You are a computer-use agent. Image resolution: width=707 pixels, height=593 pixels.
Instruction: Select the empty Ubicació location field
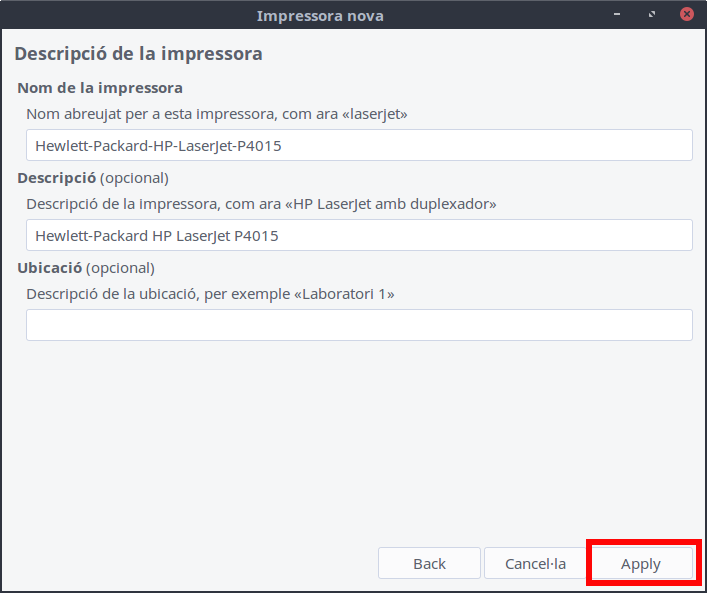coord(359,325)
